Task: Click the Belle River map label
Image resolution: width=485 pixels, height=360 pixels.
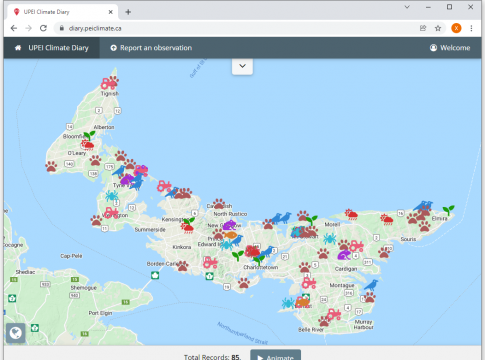Action: (x=311, y=330)
